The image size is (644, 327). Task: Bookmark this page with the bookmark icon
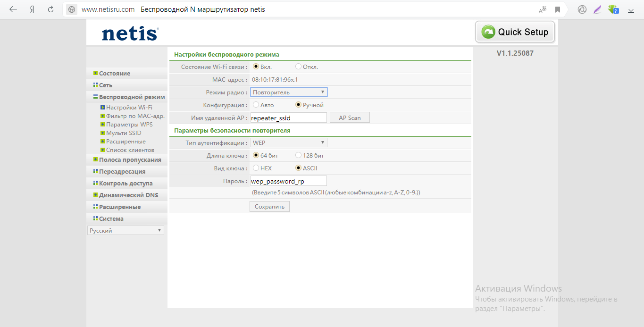pos(558,9)
